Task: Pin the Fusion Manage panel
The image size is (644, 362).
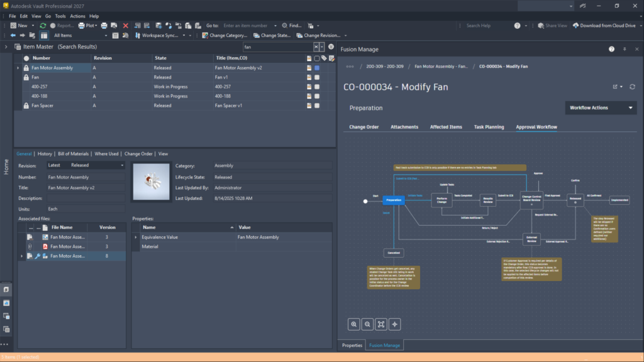Action: click(625, 49)
